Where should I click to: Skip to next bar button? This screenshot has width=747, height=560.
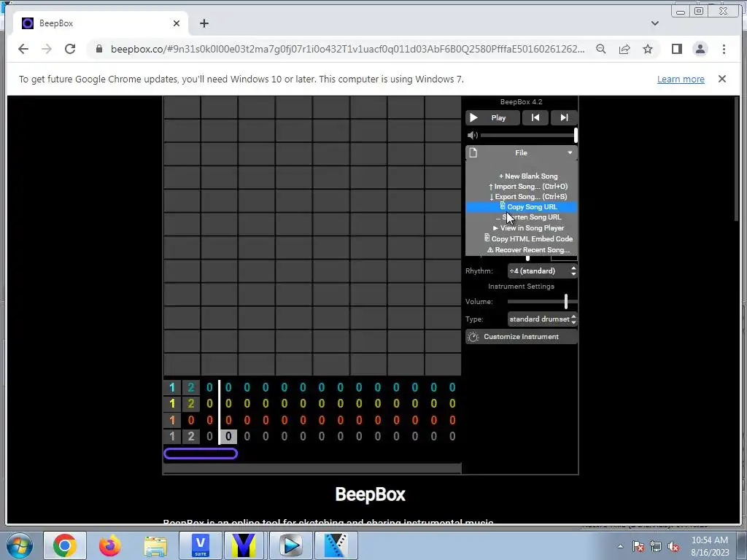pyautogui.click(x=564, y=117)
